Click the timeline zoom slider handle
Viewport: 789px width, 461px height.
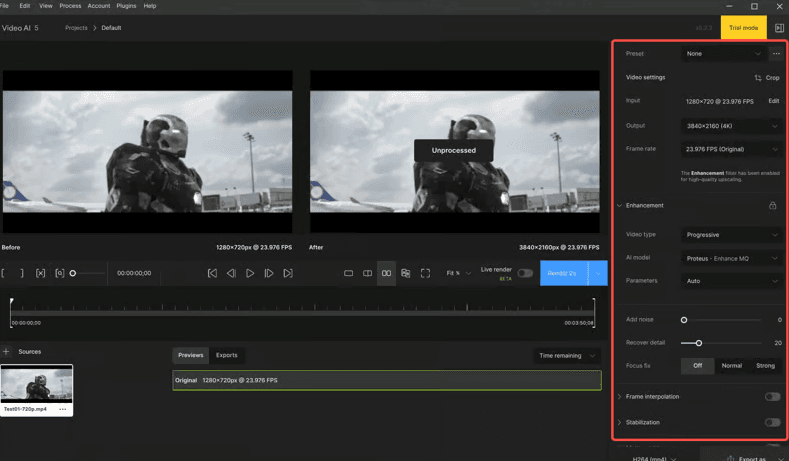point(72,273)
